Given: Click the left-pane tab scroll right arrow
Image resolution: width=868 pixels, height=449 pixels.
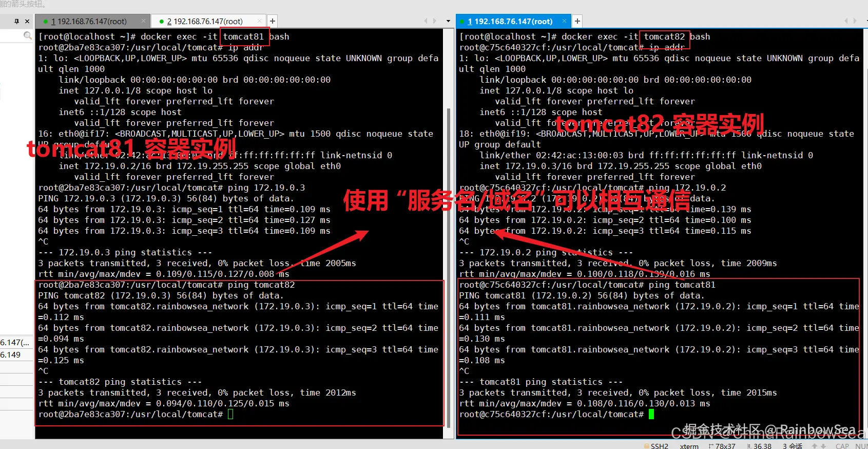Looking at the screenshot, I should (435, 21).
